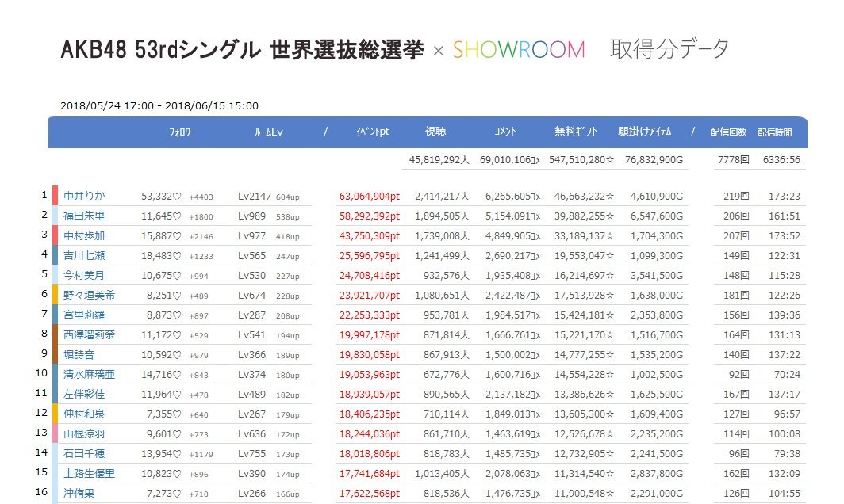Select the total broadcast time 6336:56

point(781,160)
